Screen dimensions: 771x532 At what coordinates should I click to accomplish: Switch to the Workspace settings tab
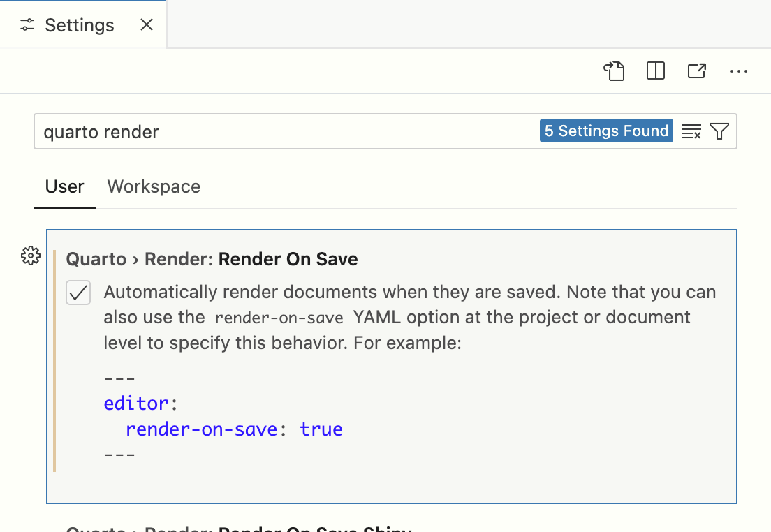(x=153, y=186)
